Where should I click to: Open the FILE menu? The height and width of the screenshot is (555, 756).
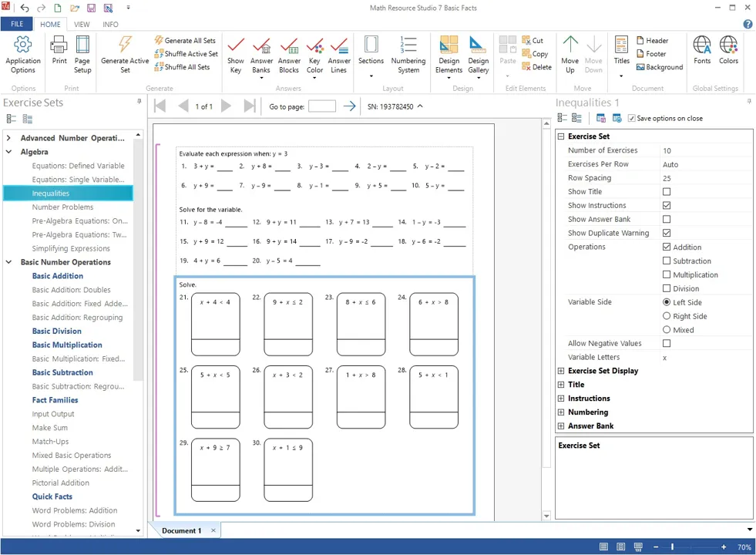[x=17, y=24]
